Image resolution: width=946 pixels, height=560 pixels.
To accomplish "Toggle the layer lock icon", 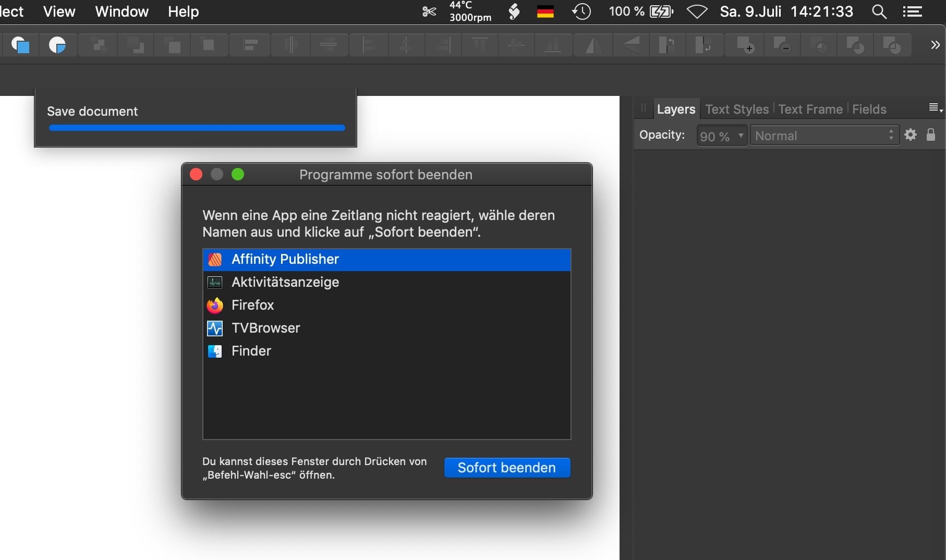I will click(931, 135).
